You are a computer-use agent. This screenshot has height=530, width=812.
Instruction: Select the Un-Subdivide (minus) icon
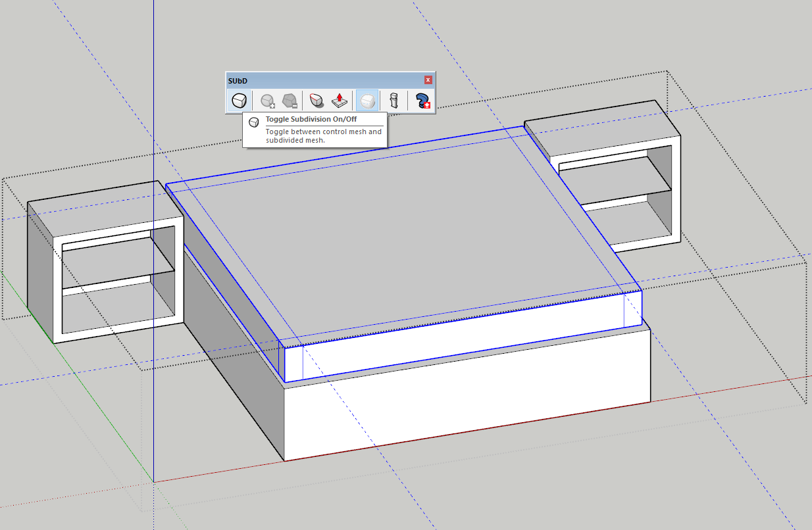click(x=288, y=100)
